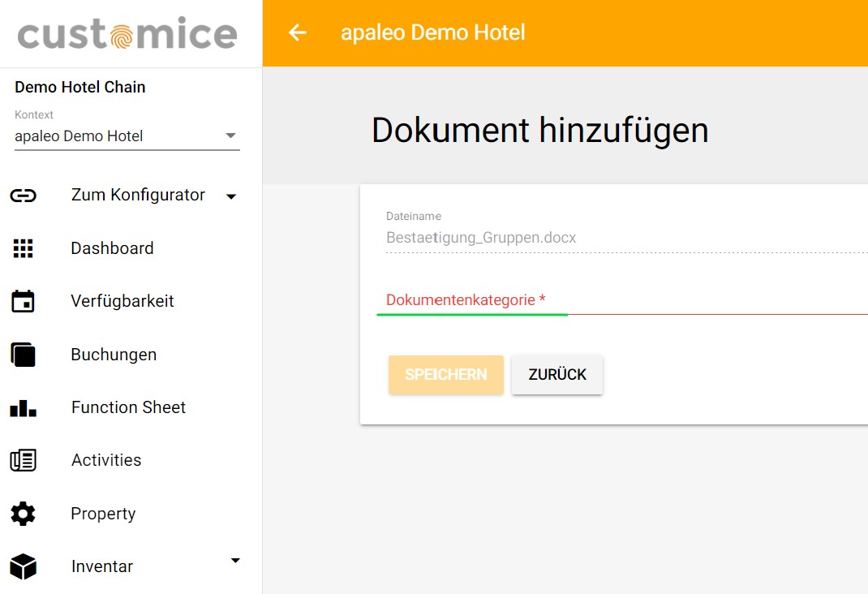Screen dimensions: 868x594
Task: Click the Demo Hotel Chain label
Action: 80,87
